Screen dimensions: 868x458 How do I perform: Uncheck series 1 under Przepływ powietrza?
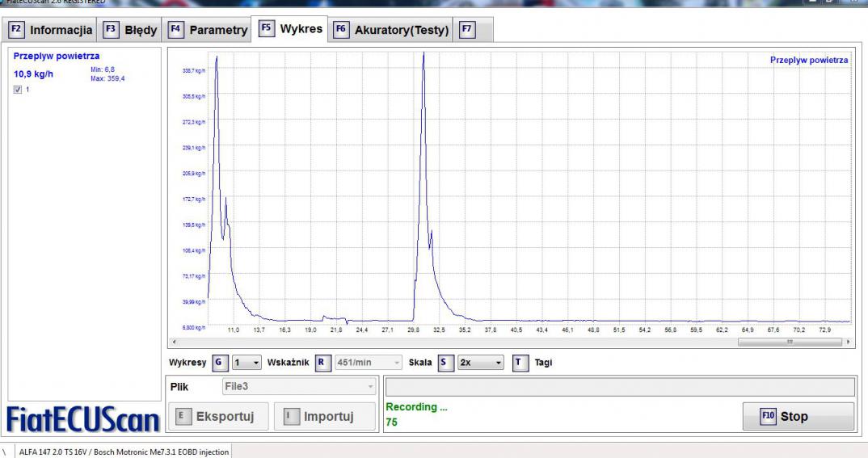pyautogui.click(x=19, y=90)
